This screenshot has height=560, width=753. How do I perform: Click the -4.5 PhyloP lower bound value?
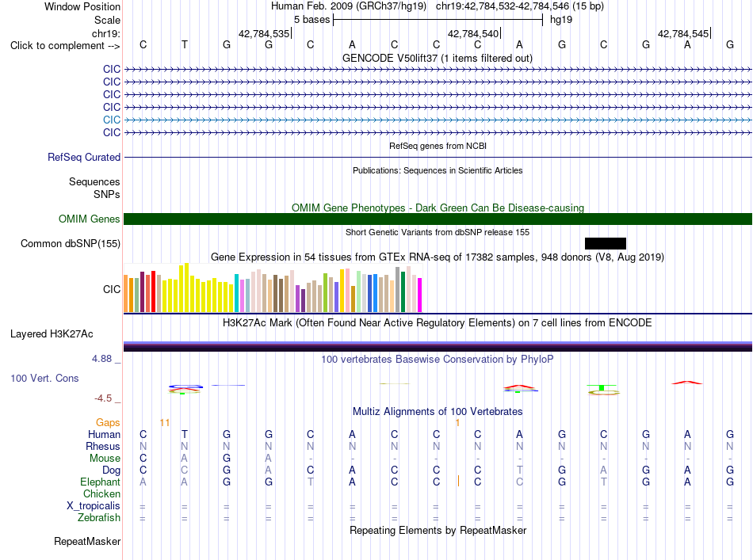coord(103,398)
